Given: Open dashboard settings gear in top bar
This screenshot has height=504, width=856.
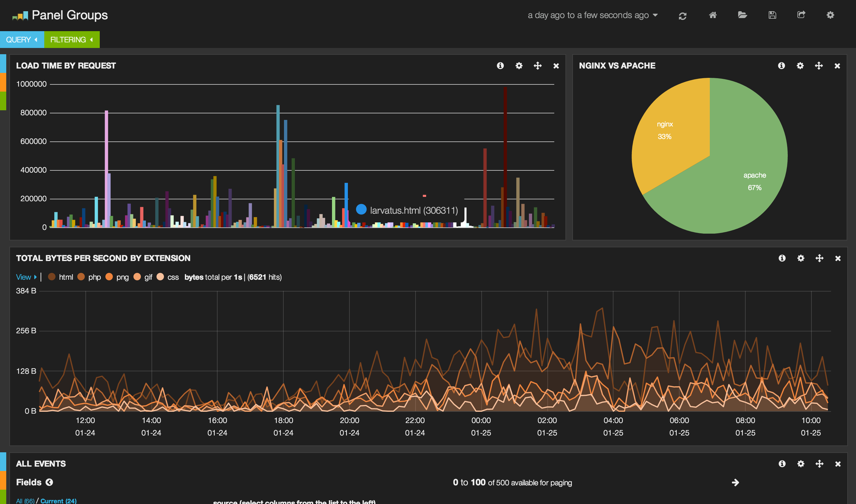Looking at the screenshot, I should coord(830,15).
